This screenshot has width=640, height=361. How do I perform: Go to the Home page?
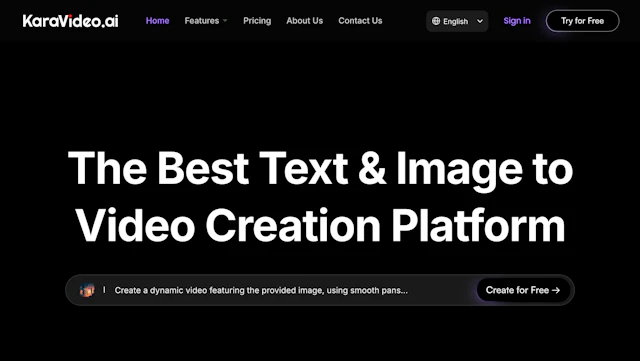point(158,21)
